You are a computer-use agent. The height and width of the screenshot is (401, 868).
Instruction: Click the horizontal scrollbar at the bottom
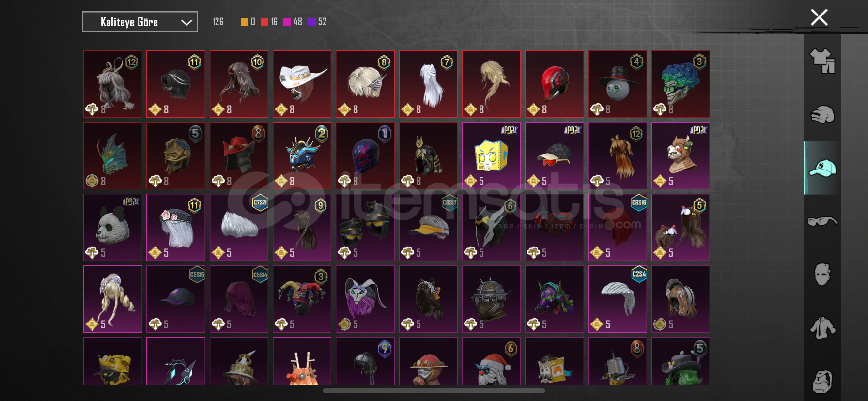point(434,391)
